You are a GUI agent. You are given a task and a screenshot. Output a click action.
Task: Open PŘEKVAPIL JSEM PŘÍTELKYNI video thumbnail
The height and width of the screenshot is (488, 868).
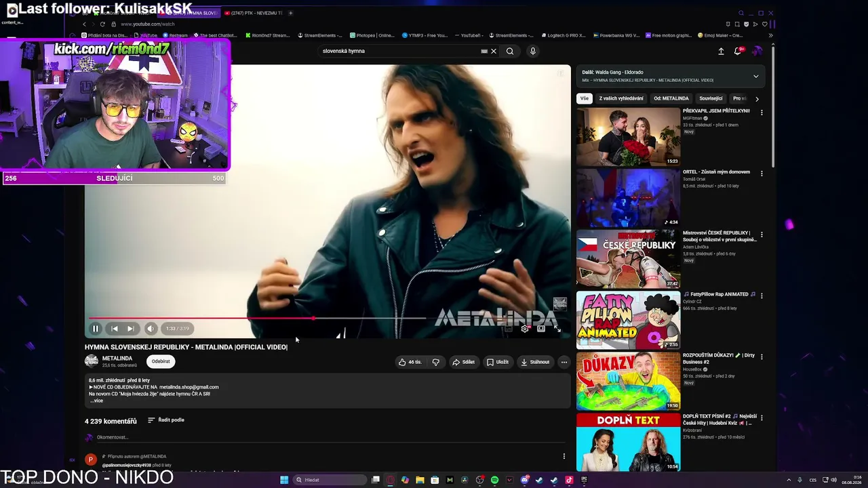628,137
